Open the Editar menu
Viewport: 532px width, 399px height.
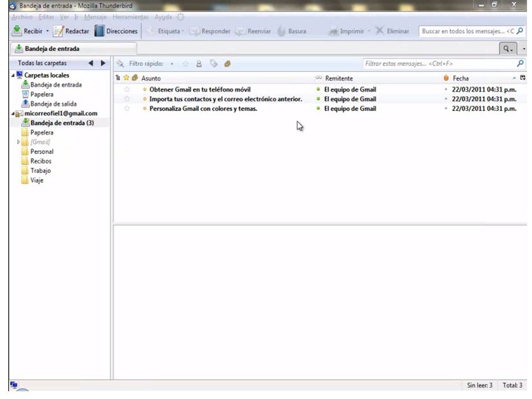coord(46,17)
